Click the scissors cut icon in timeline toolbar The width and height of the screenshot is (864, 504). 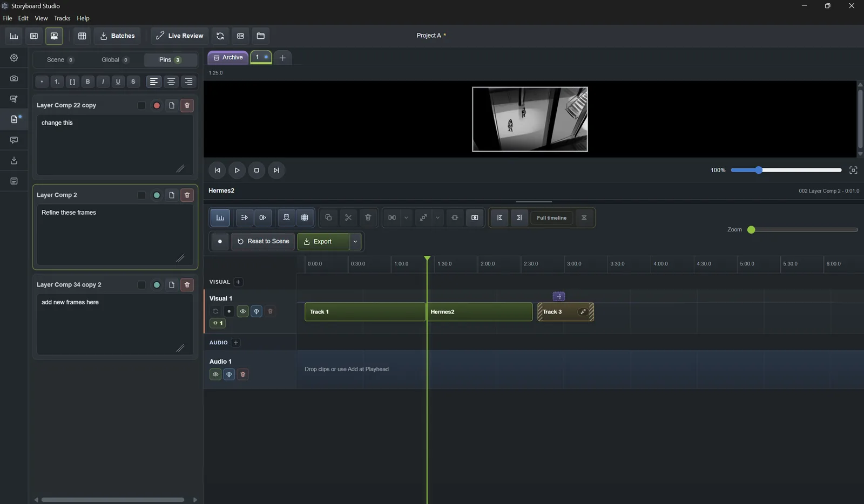click(x=348, y=217)
